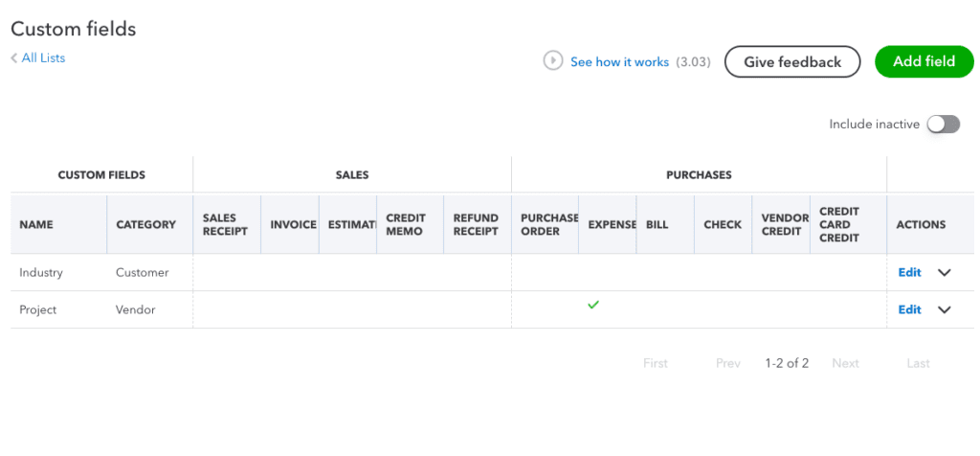Image resolution: width=980 pixels, height=456 pixels.
Task: Click the play icon beside See how it works
Action: pos(553,61)
